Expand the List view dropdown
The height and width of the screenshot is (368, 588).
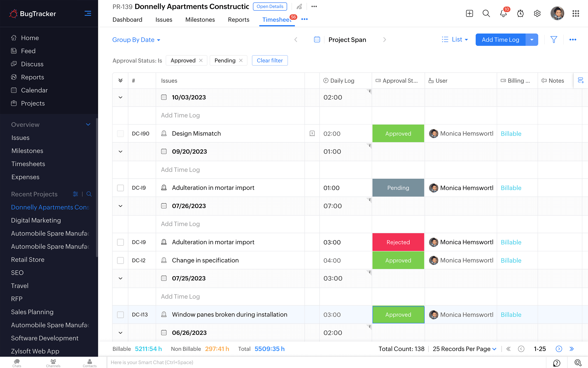tap(467, 39)
